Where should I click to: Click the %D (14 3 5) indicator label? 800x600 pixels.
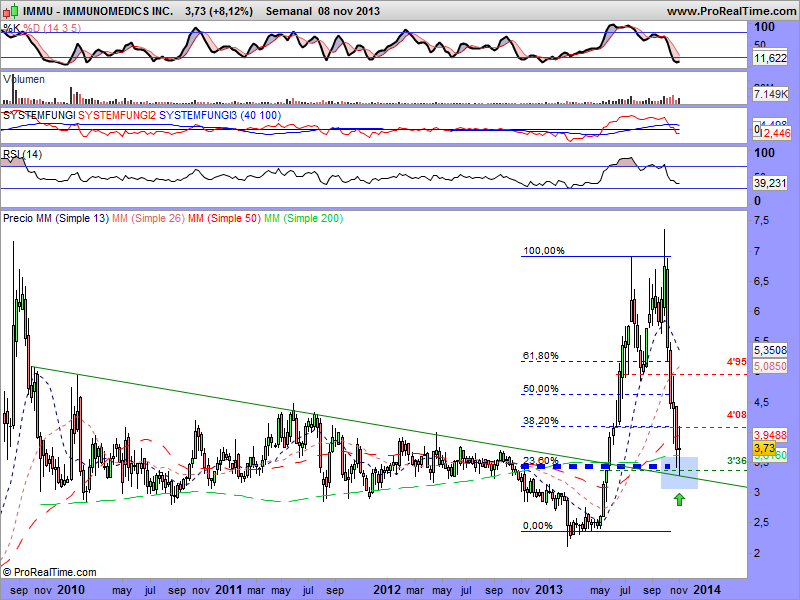(52, 28)
